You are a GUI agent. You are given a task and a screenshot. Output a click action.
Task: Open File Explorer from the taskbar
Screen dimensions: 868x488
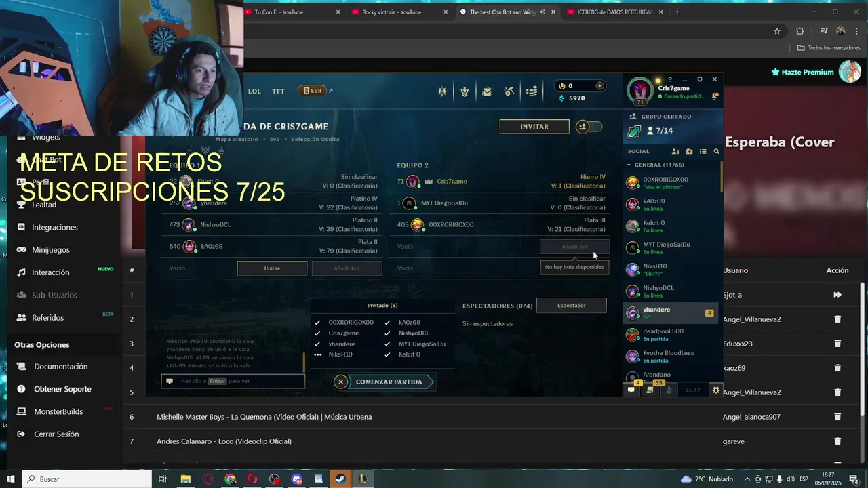(185, 479)
